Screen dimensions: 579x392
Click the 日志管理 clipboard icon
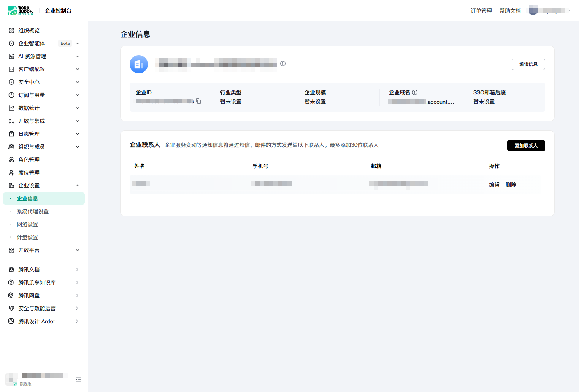tap(11, 134)
